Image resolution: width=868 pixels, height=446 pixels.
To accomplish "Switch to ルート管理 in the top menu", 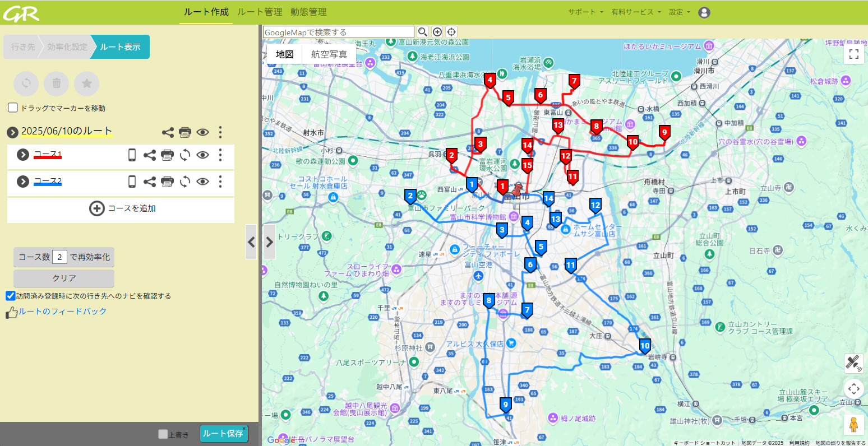I will pyautogui.click(x=260, y=11).
